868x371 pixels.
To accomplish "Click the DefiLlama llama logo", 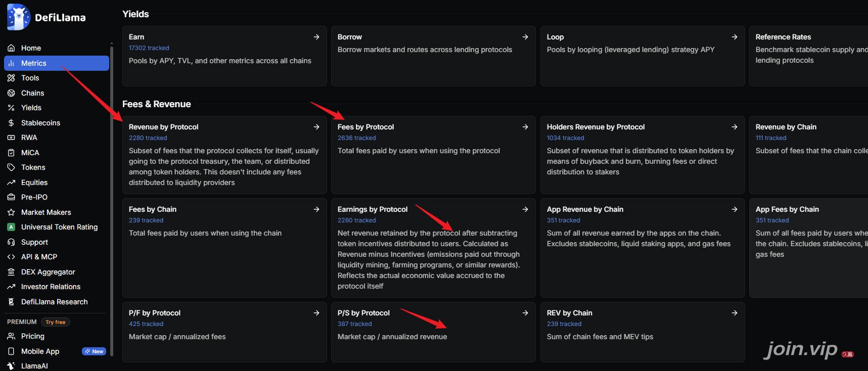I will pyautogui.click(x=19, y=17).
